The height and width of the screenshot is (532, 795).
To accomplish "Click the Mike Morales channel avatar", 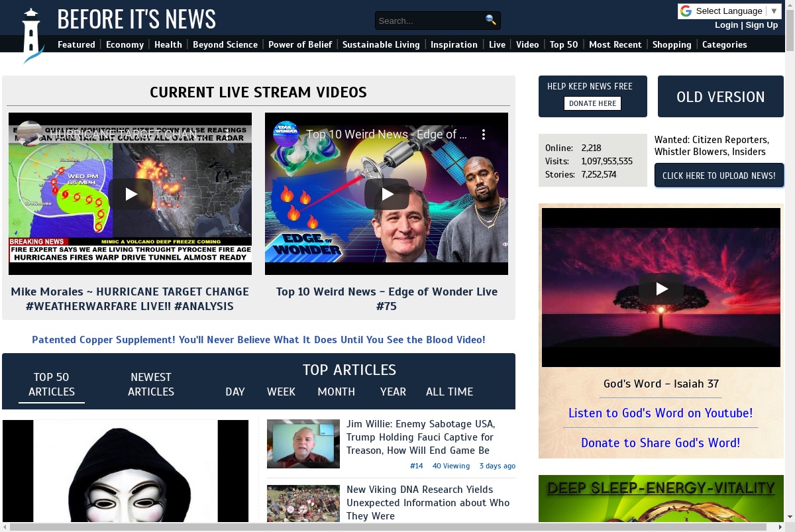I will pos(30,134).
